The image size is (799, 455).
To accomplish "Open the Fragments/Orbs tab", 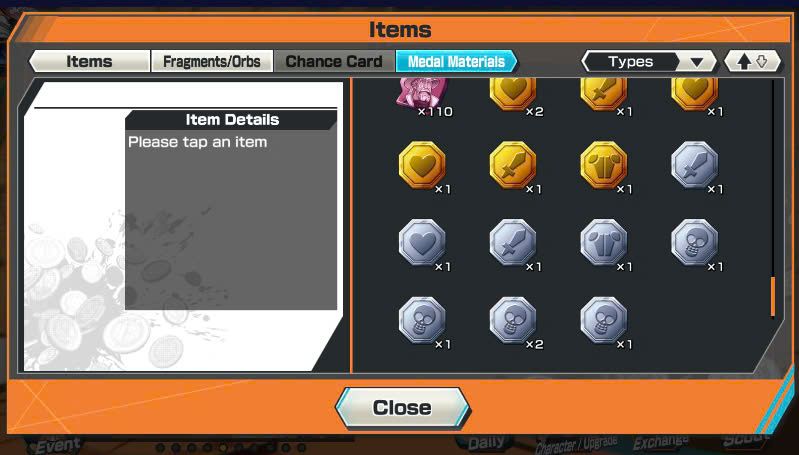I will pos(212,61).
